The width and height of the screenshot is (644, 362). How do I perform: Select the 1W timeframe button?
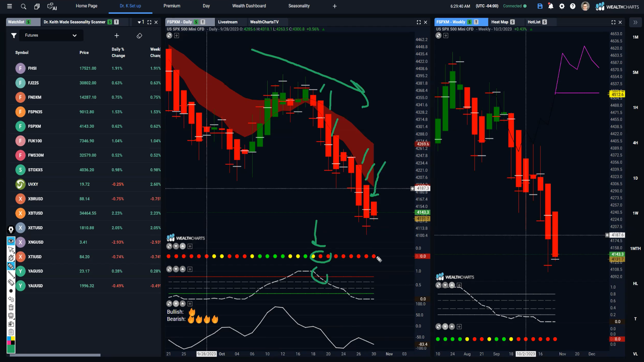pyautogui.click(x=635, y=213)
